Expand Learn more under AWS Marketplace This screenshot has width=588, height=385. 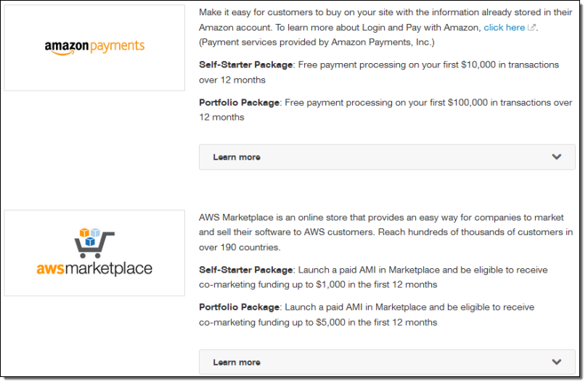click(x=237, y=363)
